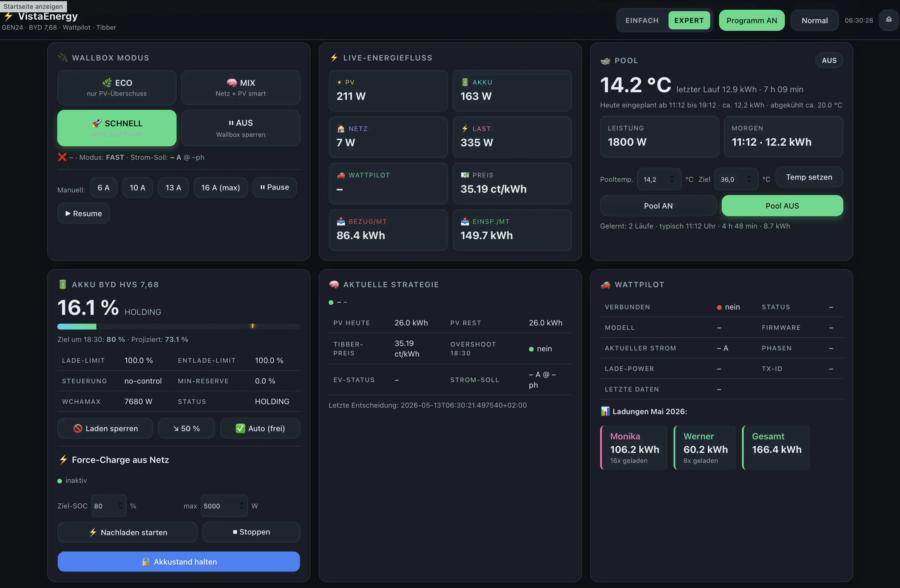Start Nachladen from the grid

(127, 532)
